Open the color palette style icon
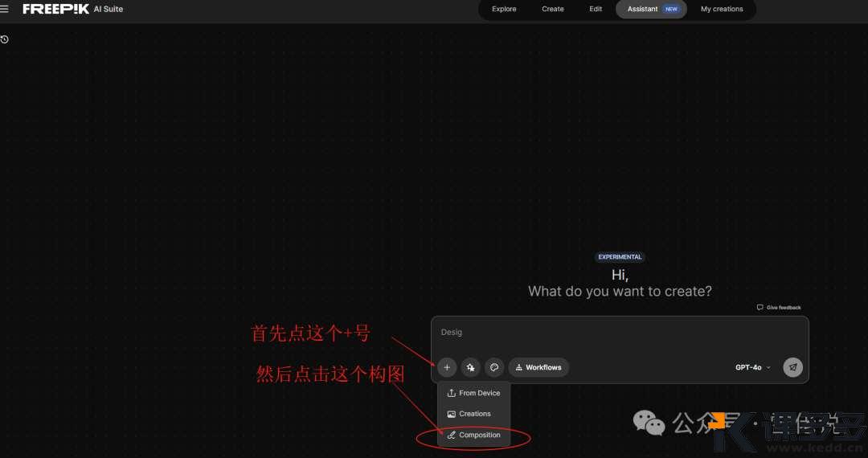Viewport: 868px width, 458px height. [x=494, y=367]
